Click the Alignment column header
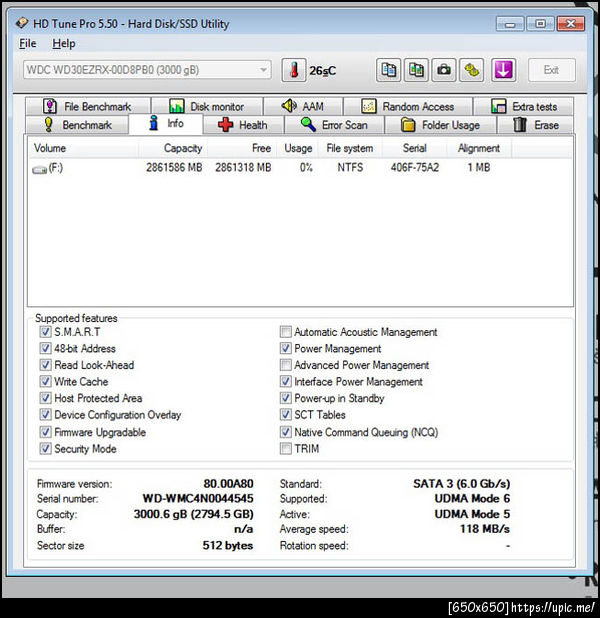 pos(479,148)
